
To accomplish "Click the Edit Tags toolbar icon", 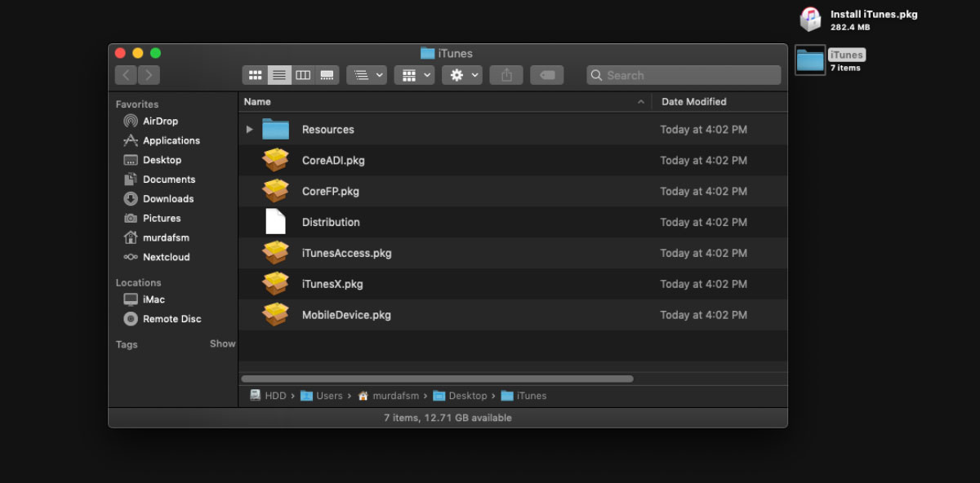I will [547, 74].
